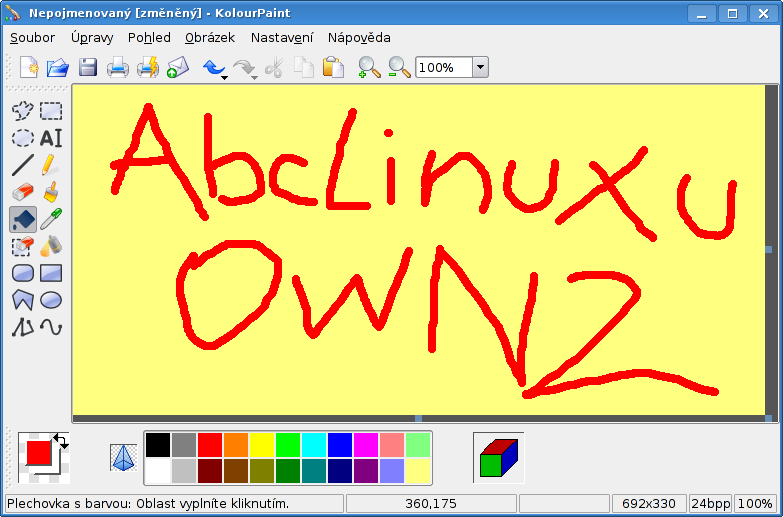Pick the dark purple color swatch
Screen dimensions: 783x517
[x=366, y=471]
